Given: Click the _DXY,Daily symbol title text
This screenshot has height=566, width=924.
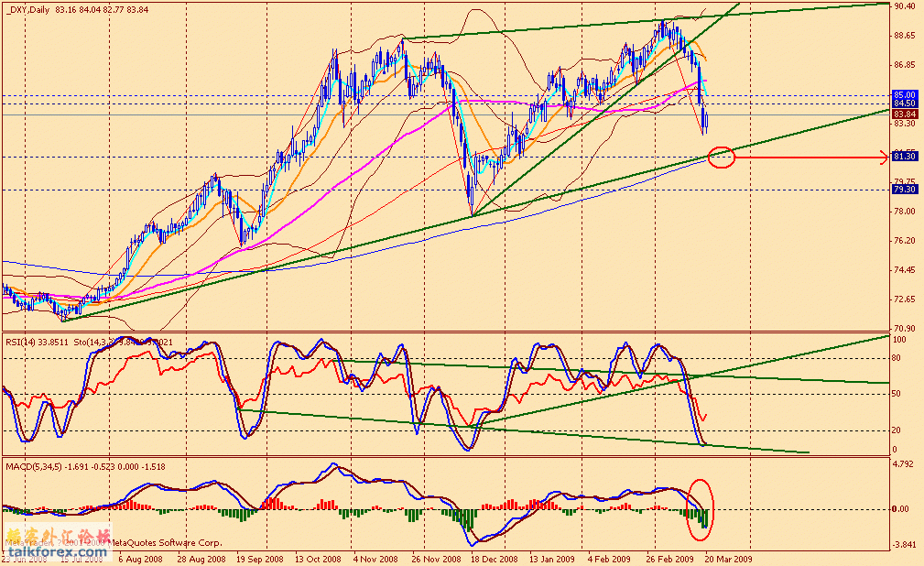Looking at the screenshot, I should [27, 9].
